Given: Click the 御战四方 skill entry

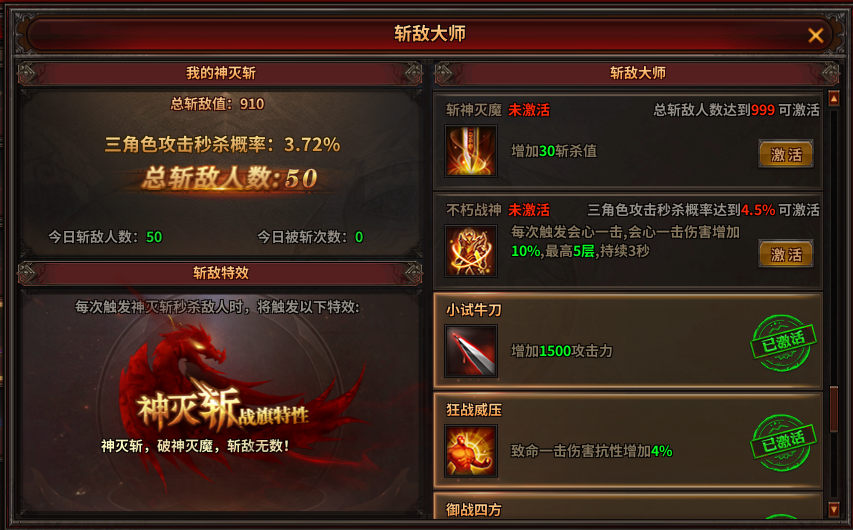Looking at the screenshot, I should coord(628,506).
